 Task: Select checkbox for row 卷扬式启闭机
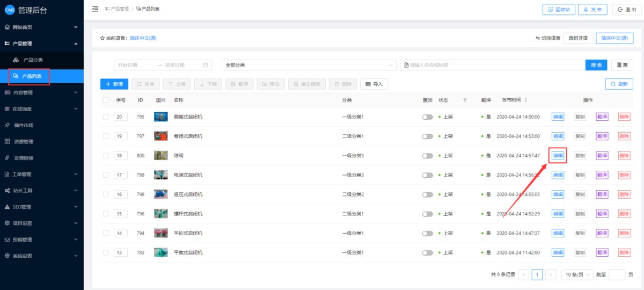click(106, 136)
